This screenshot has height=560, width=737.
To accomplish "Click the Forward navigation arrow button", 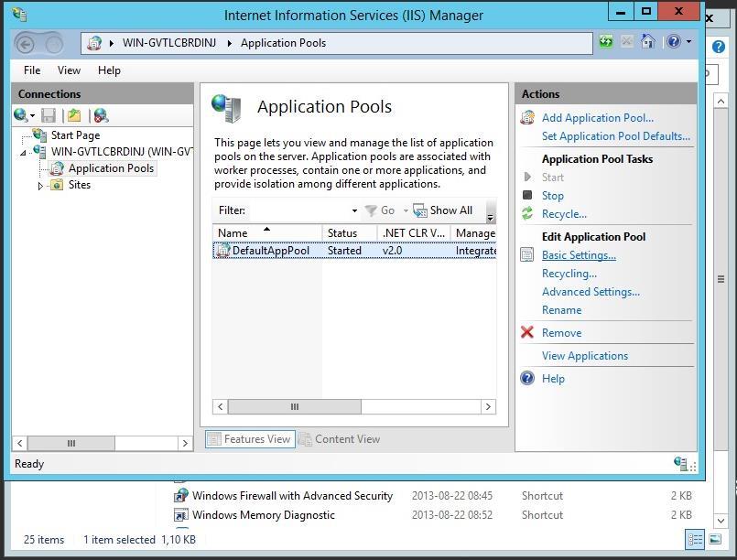I will click(54, 45).
